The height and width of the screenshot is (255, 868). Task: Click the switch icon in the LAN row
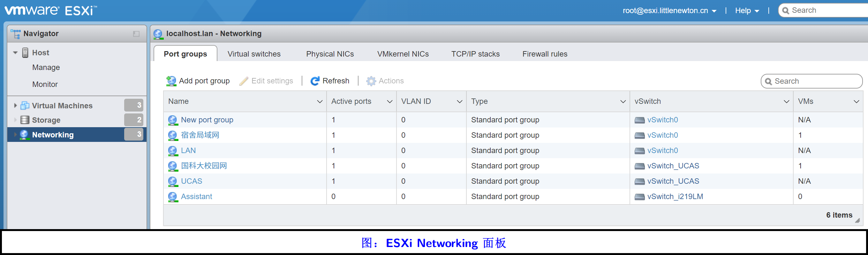[639, 151]
